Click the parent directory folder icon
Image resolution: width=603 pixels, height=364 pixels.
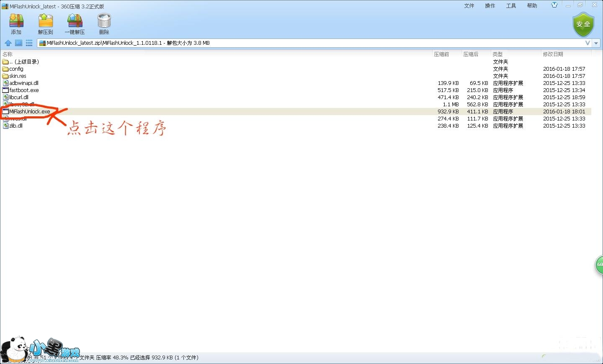coord(5,62)
